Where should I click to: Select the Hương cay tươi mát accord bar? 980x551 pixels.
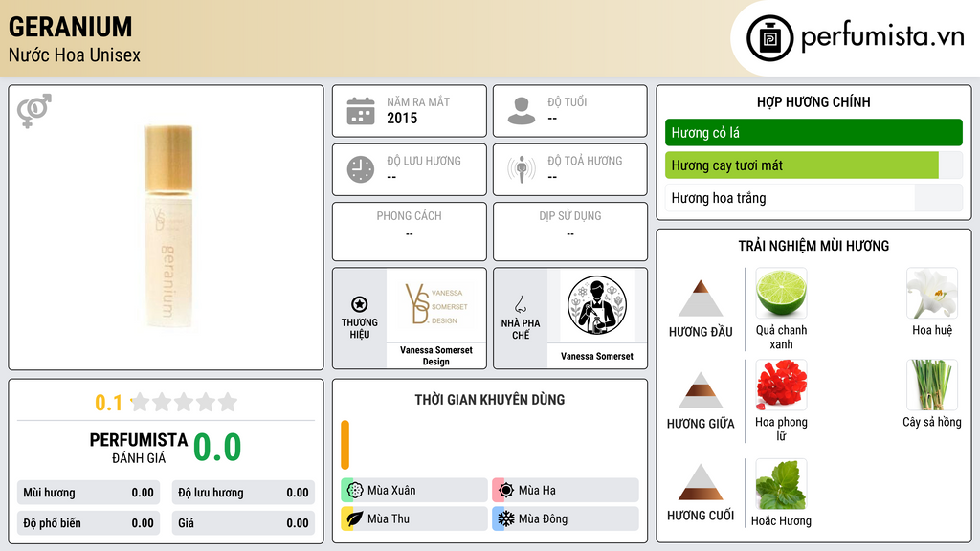(x=813, y=165)
